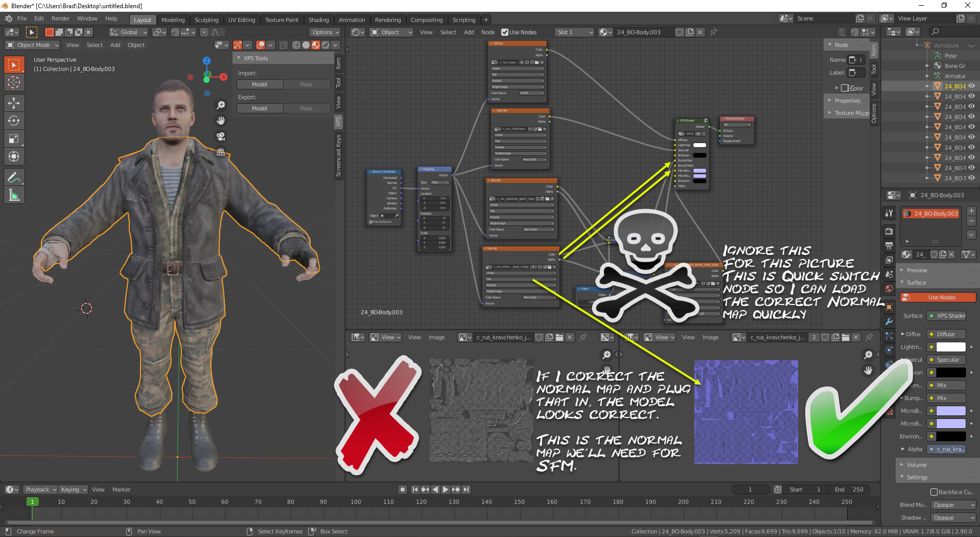
Task: Open the black Emission color swatch
Action: (x=950, y=372)
